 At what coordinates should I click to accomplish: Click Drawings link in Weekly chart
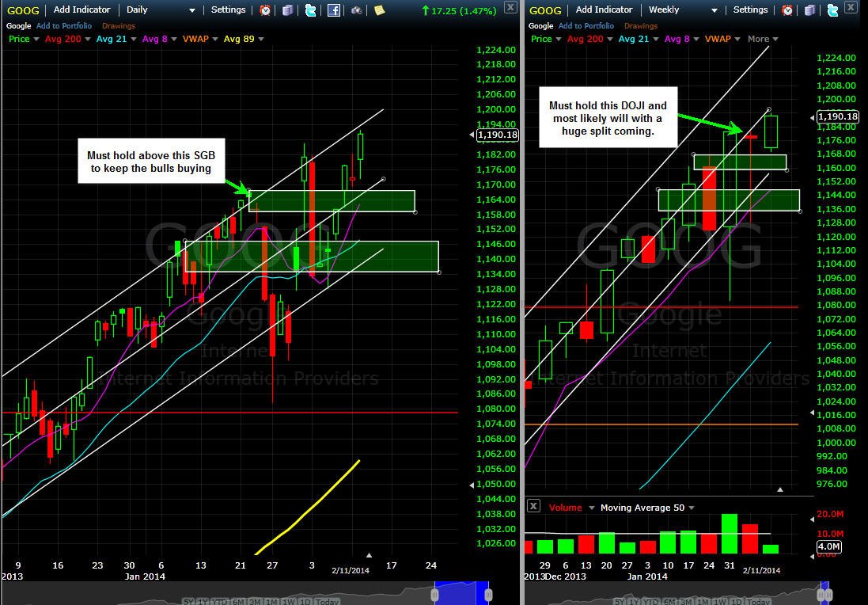click(640, 25)
